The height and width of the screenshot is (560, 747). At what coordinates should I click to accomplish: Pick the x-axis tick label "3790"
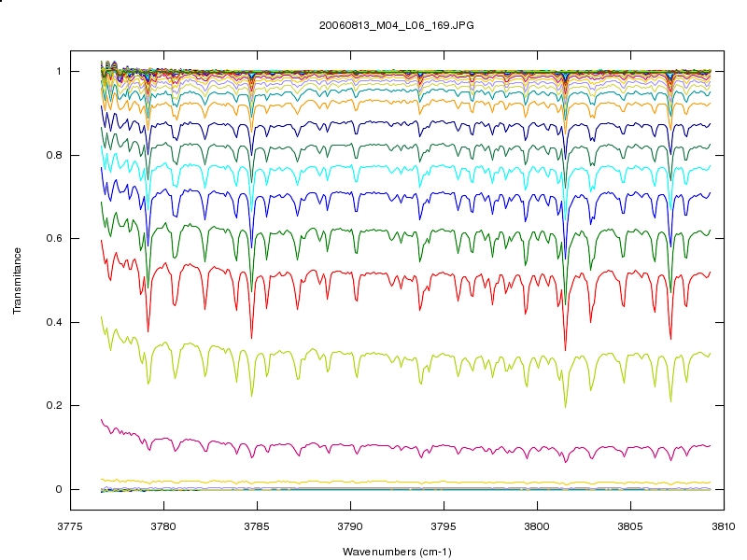pos(350,526)
